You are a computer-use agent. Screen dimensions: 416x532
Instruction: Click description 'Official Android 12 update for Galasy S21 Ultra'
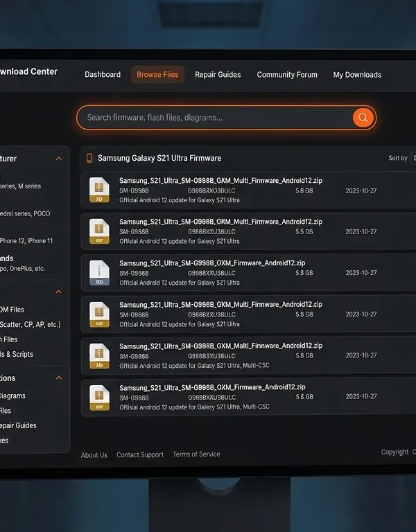pos(180,200)
